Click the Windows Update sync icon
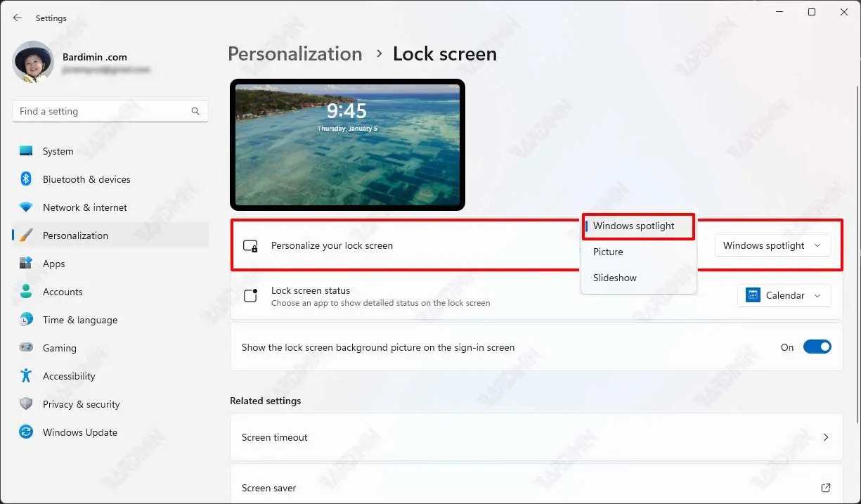The width and height of the screenshot is (861, 504). (x=26, y=432)
